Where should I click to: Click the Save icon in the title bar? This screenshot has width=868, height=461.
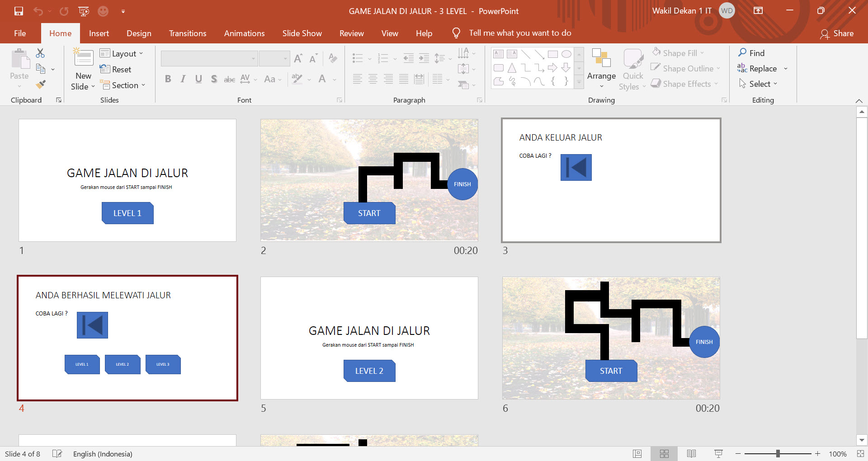[x=19, y=11]
